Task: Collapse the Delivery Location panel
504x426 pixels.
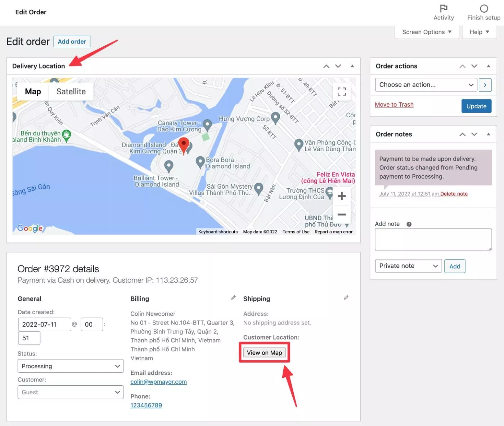Action: (x=352, y=66)
